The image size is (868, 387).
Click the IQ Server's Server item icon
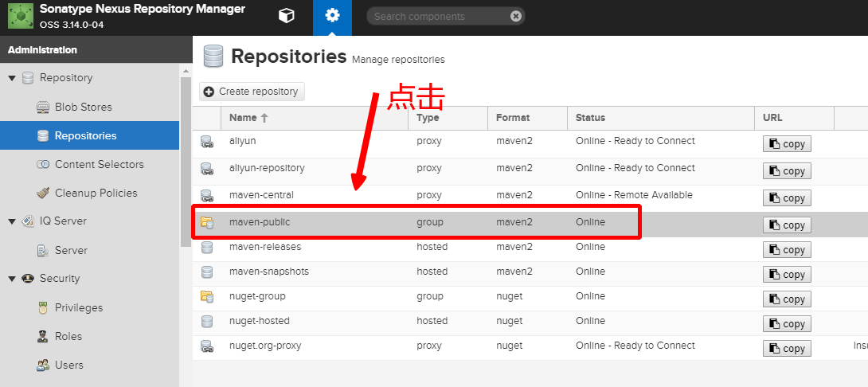tap(43, 251)
